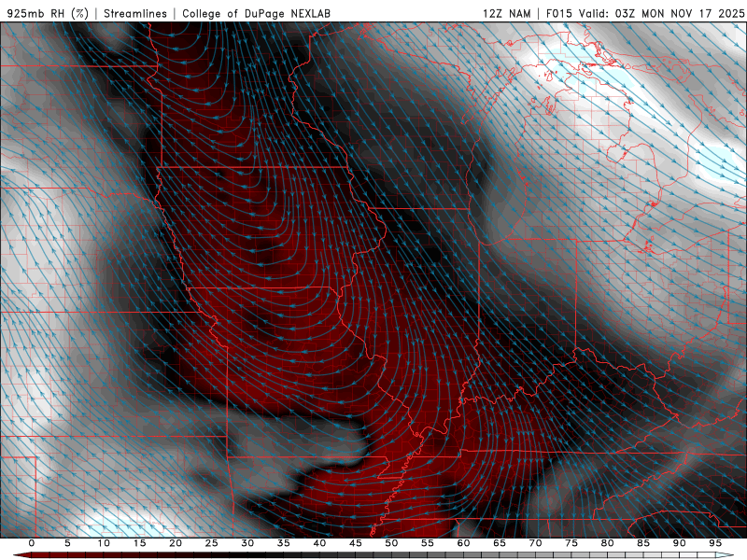Click the "95" colorbar tick label

[x=715, y=543]
